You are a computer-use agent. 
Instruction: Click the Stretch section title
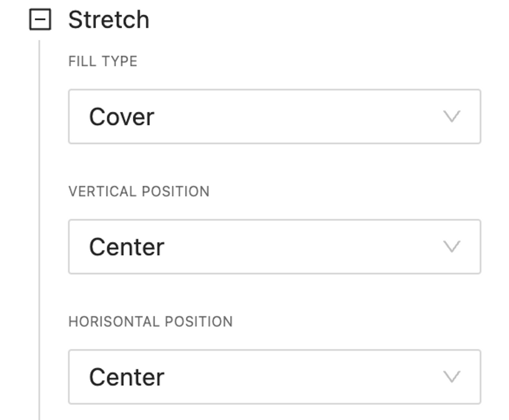coord(109,20)
